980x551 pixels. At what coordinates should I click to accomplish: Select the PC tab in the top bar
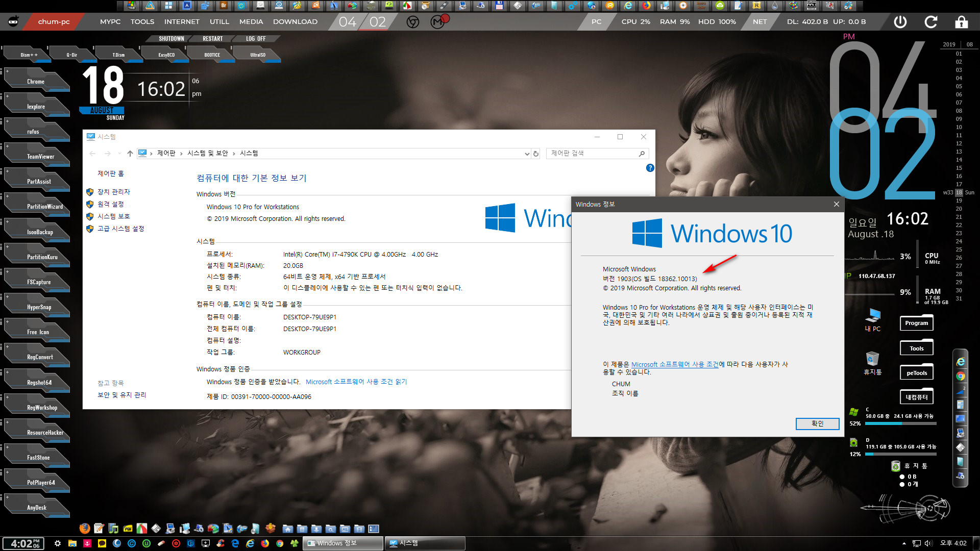tap(596, 22)
